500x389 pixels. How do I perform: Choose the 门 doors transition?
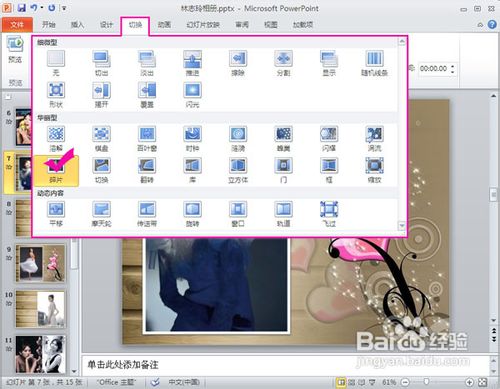[283, 171]
